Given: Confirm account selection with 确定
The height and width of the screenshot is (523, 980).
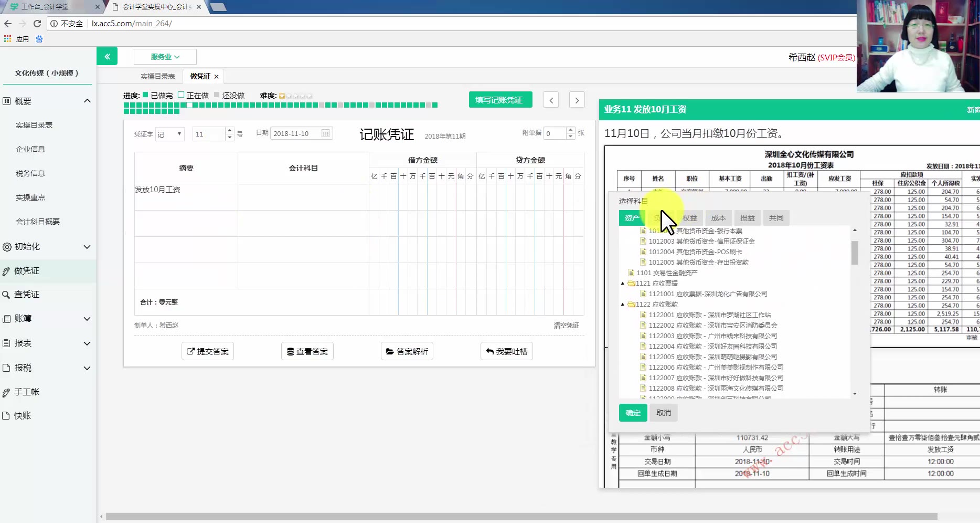Looking at the screenshot, I should (x=632, y=413).
